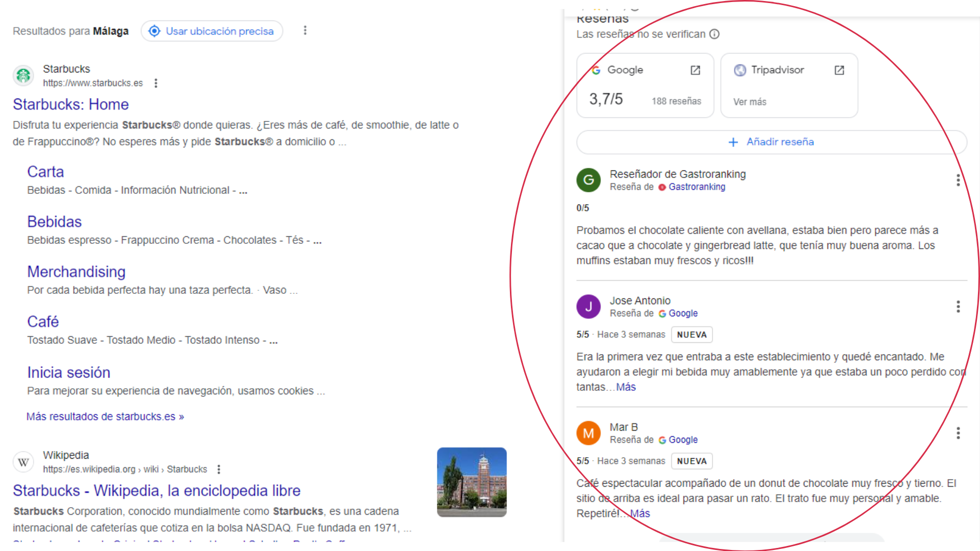Viewport: 980px width, 551px height.
Task: Open options menu for Gastroranking review
Action: point(958,180)
